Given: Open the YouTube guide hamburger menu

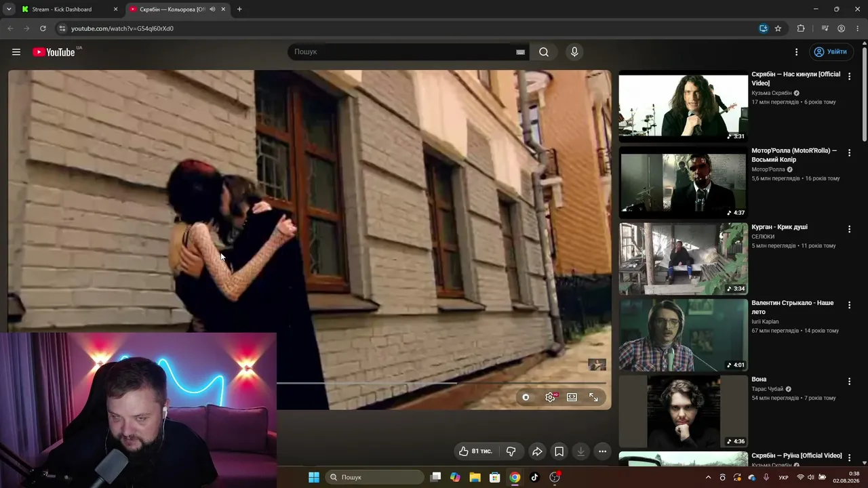Looking at the screenshot, I should [x=16, y=52].
